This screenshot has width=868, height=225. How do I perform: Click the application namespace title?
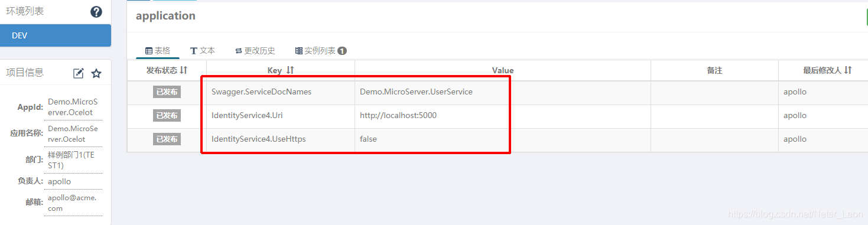[x=165, y=16]
